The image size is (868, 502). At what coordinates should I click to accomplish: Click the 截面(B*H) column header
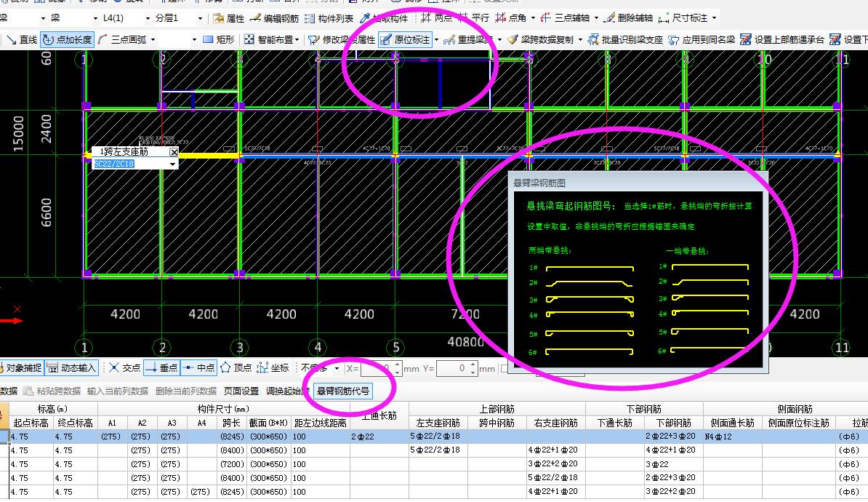pos(268,423)
